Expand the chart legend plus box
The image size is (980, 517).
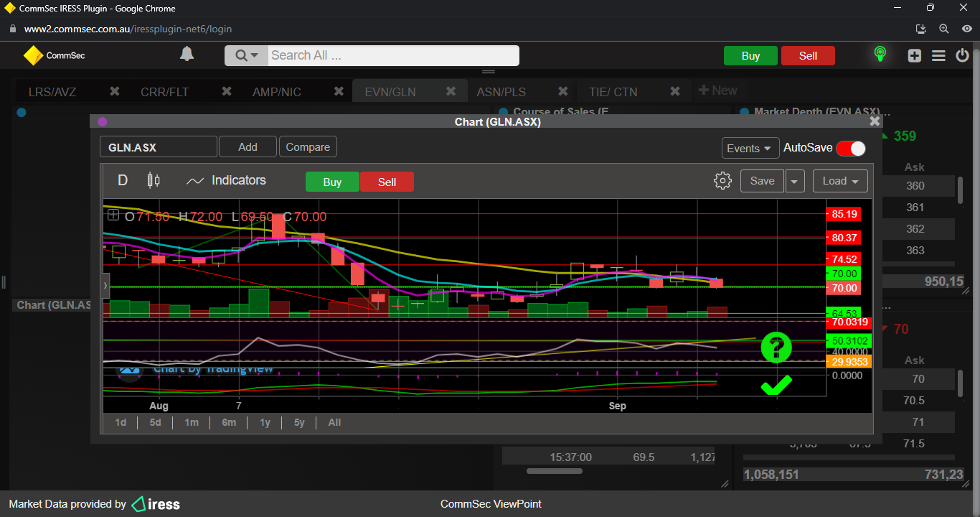[113, 215]
